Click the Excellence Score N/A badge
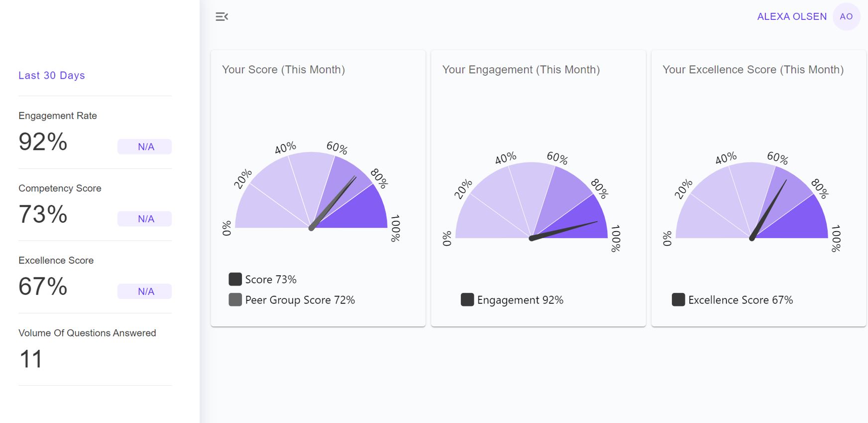The width and height of the screenshot is (868, 423). (x=145, y=291)
